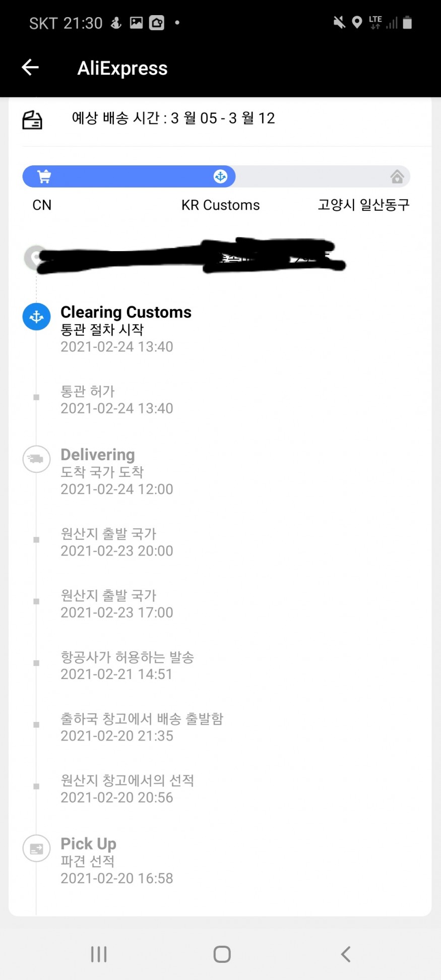The height and width of the screenshot is (980, 441).
Task: Select the Pick Up status heading
Action: [x=89, y=844]
